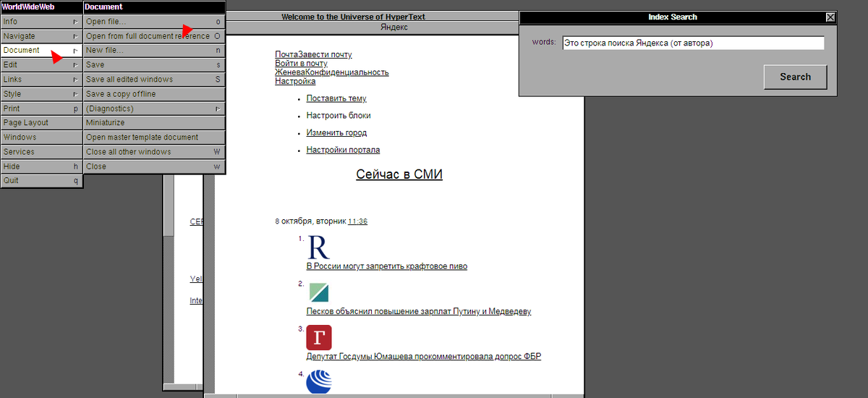This screenshot has height=398, width=868.
Task: Open the Info submenu in WorldWideWeb menu
Action: tap(41, 22)
